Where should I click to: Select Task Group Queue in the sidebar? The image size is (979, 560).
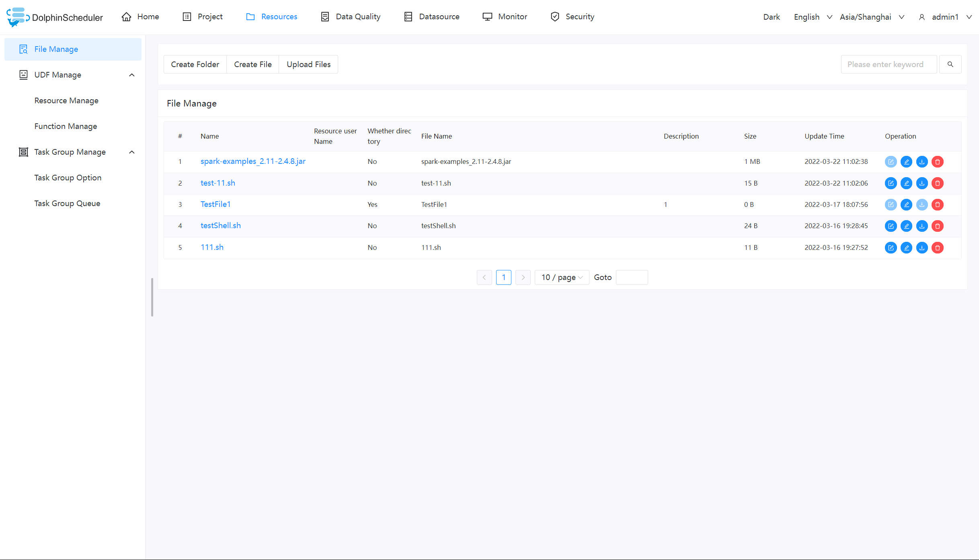point(67,203)
